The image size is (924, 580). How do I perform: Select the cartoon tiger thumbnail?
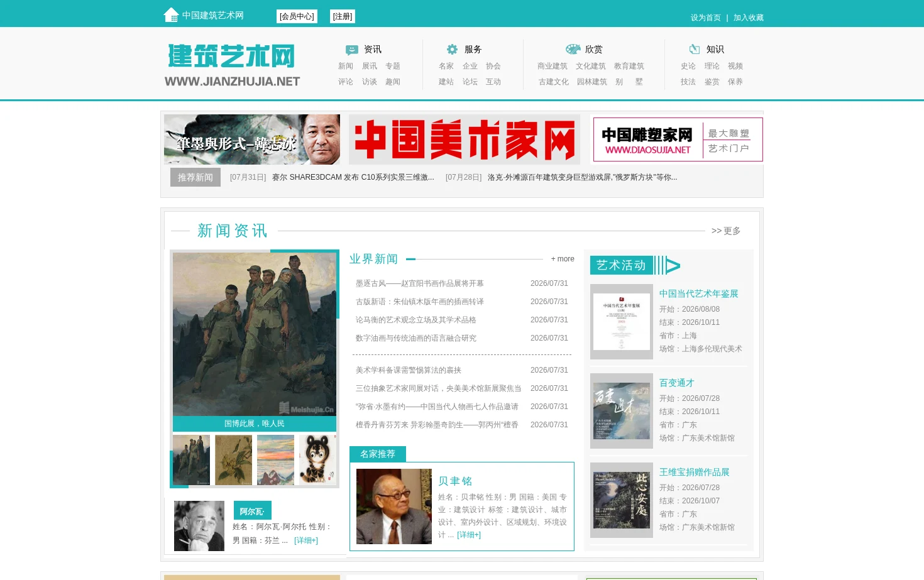point(317,460)
